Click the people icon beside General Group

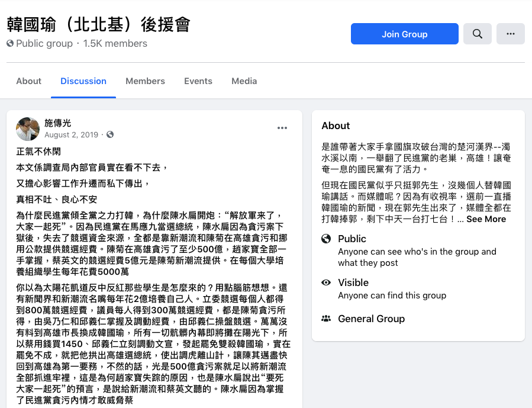click(326, 319)
